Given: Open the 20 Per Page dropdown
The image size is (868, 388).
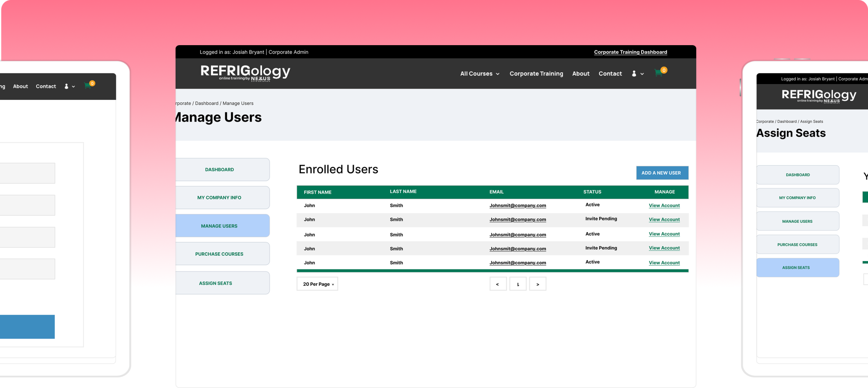Looking at the screenshot, I should click(x=317, y=284).
